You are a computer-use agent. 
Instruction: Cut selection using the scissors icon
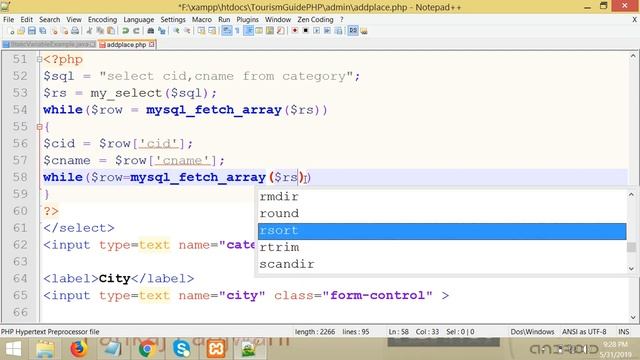(89, 31)
